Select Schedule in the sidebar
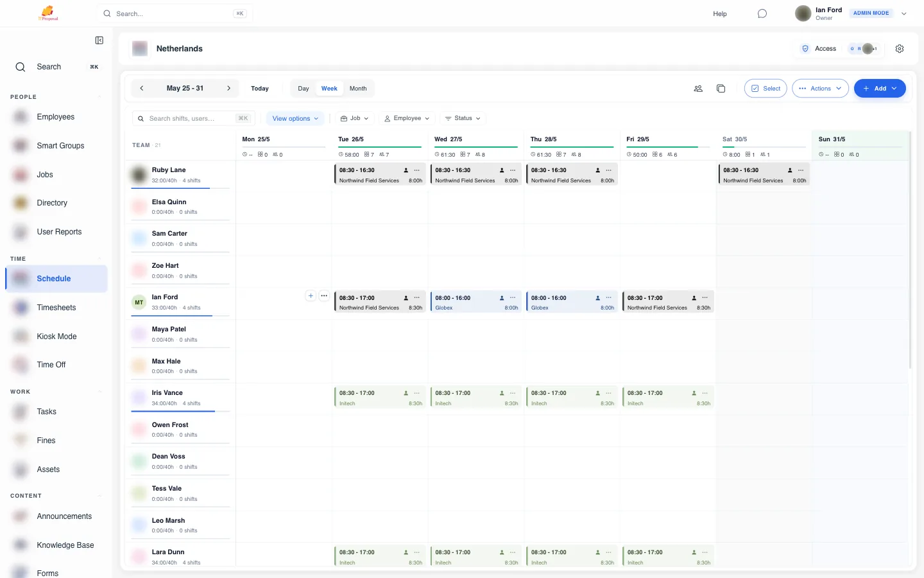This screenshot has width=924, height=578. tap(56, 279)
